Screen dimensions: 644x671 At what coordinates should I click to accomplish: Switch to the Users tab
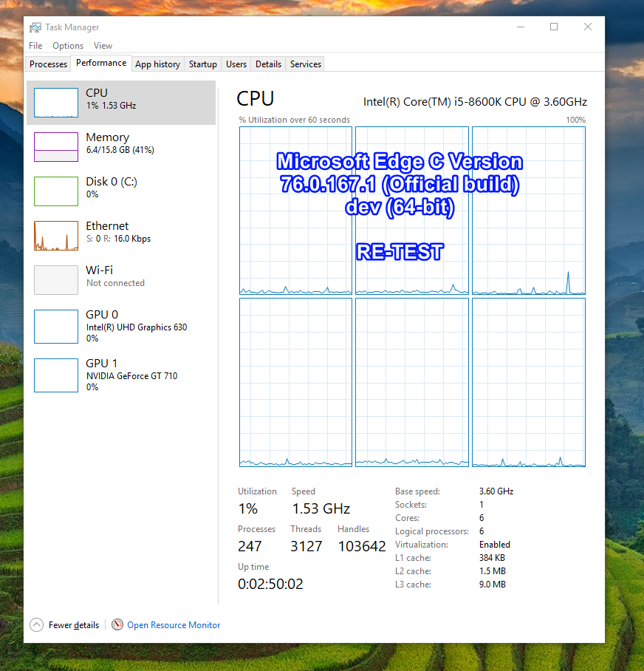coord(236,64)
